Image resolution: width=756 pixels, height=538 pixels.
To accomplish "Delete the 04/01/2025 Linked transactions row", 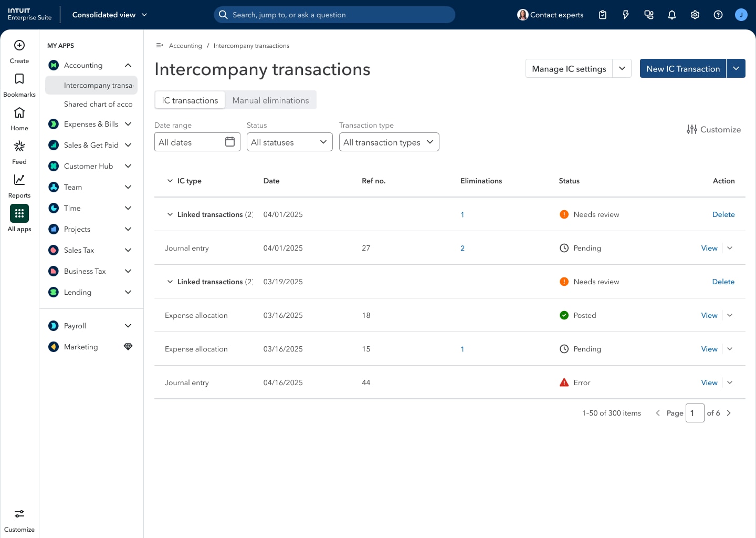I will (x=723, y=214).
